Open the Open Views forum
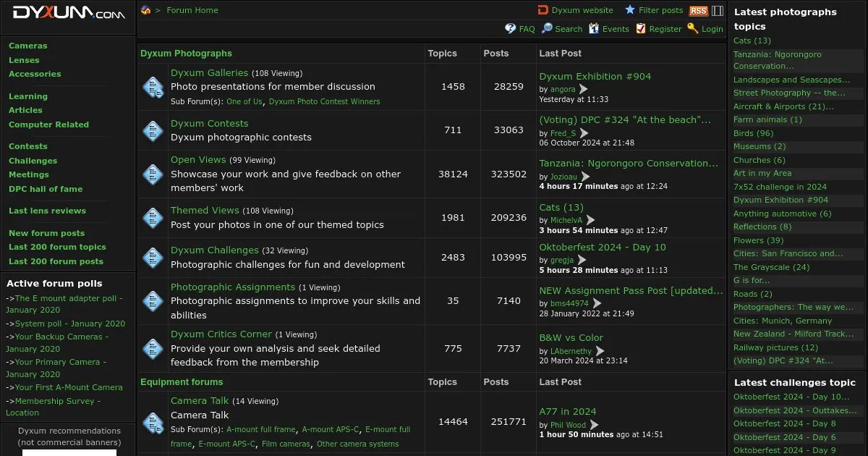 tap(198, 159)
